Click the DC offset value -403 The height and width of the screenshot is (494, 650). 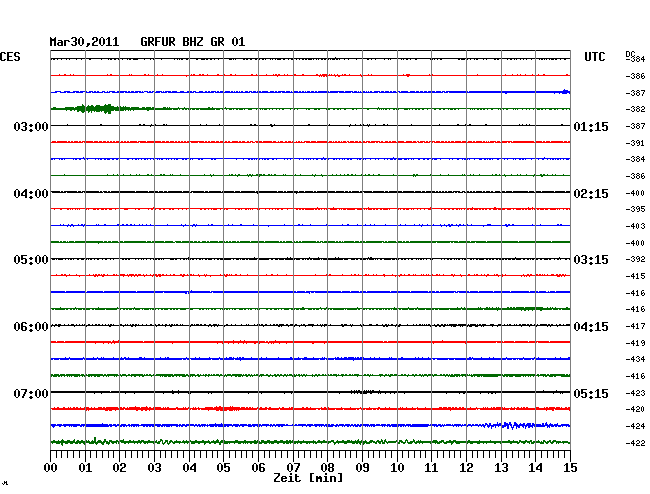635,226
